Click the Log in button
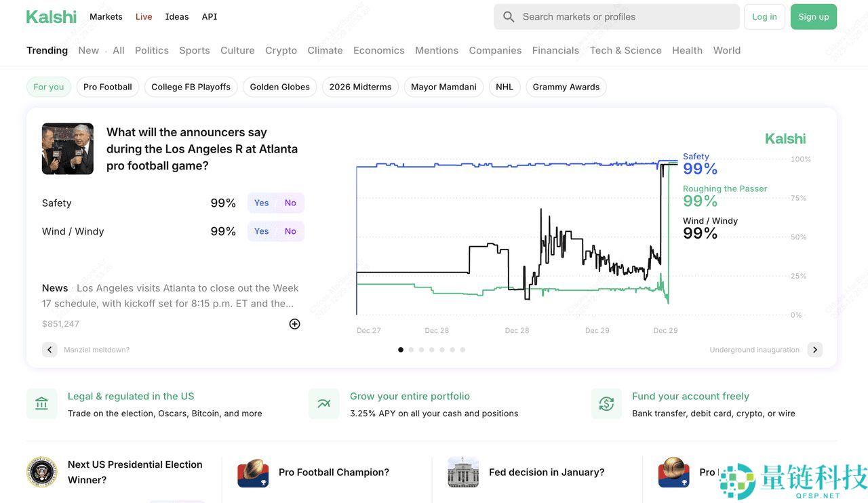The height and width of the screenshot is (503, 868). (764, 17)
